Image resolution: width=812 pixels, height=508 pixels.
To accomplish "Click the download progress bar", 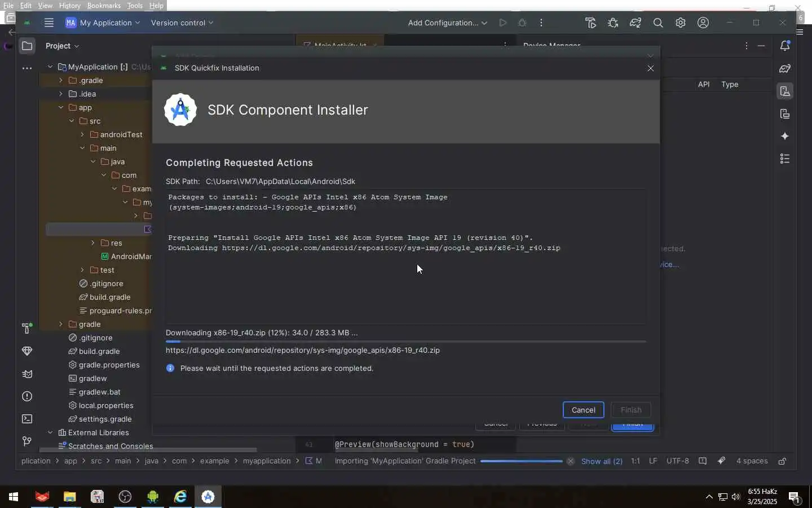I will coord(406,341).
